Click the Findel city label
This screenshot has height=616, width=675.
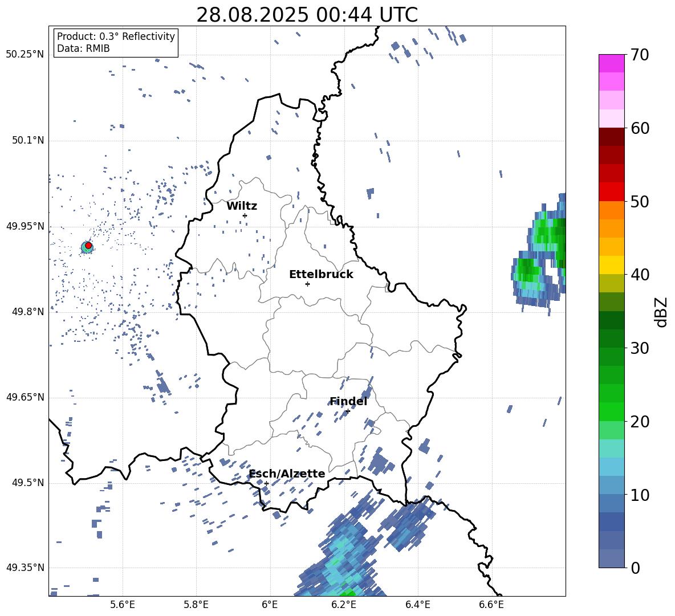(348, 401)
